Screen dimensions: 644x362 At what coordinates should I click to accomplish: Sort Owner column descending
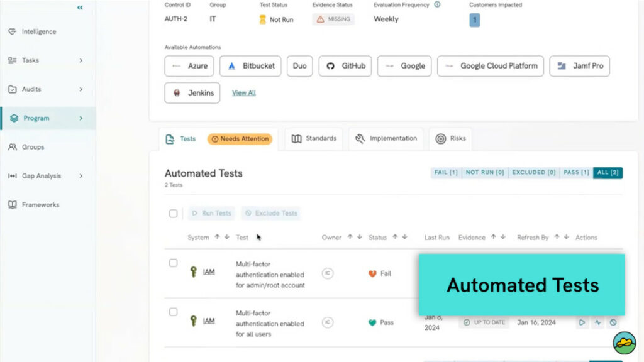(359, 237)
